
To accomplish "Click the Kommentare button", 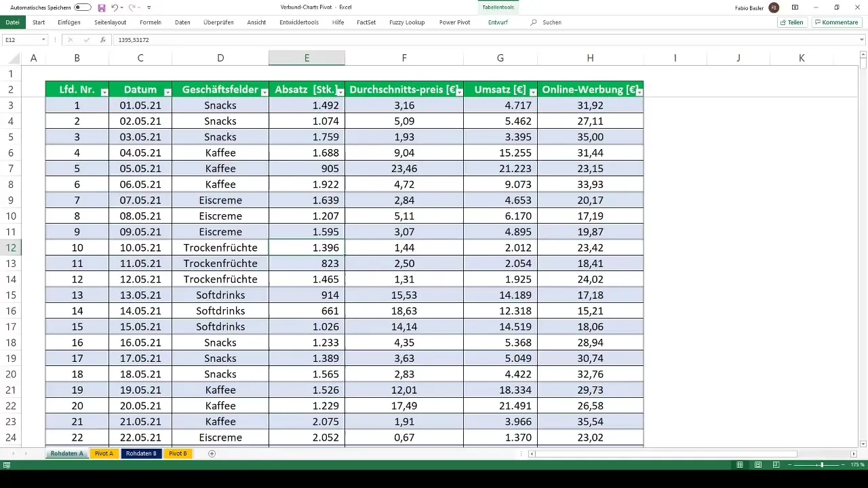I will 837,22.
